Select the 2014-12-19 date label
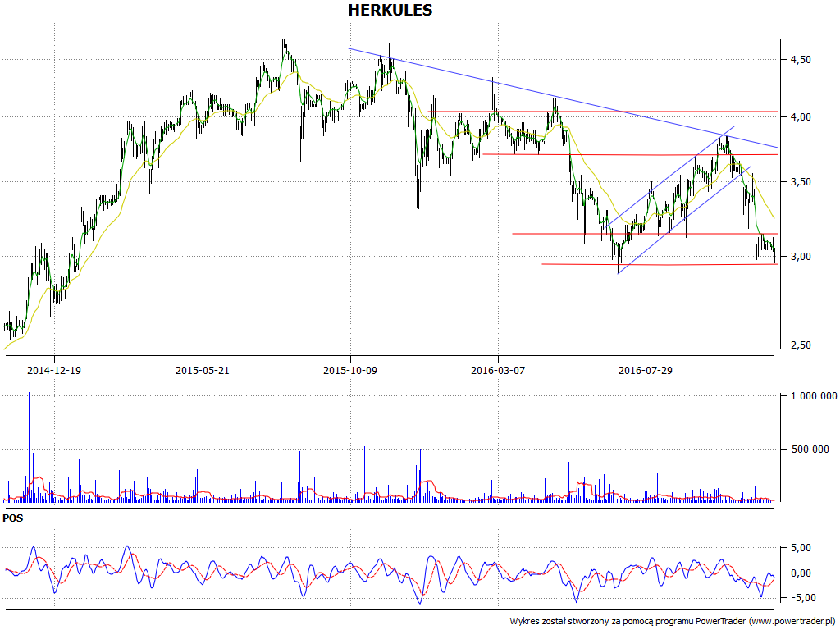The height and width of the screenshot is (630, 840). point(54,370)
